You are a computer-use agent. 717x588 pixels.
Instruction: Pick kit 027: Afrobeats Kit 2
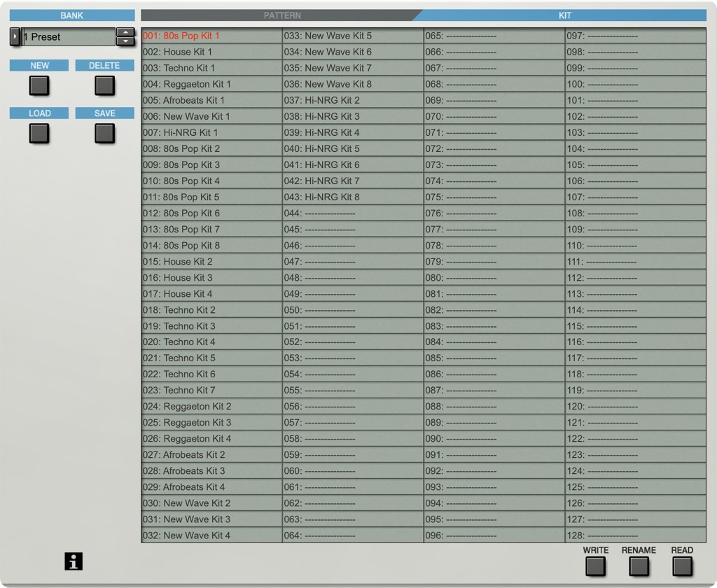pos(211,454)
